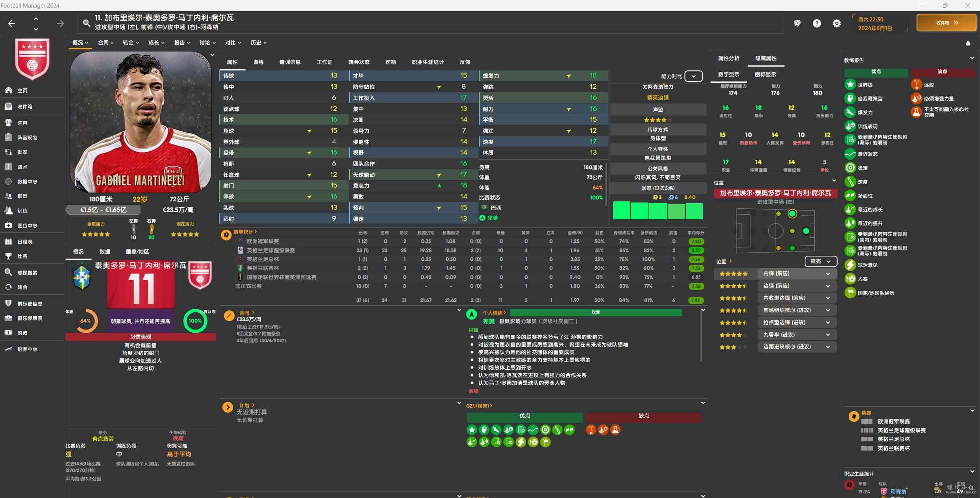The width and height of the screenshot is (980, 498).
Task: Open the 高亮 dropdown
Action: point(821,261)
